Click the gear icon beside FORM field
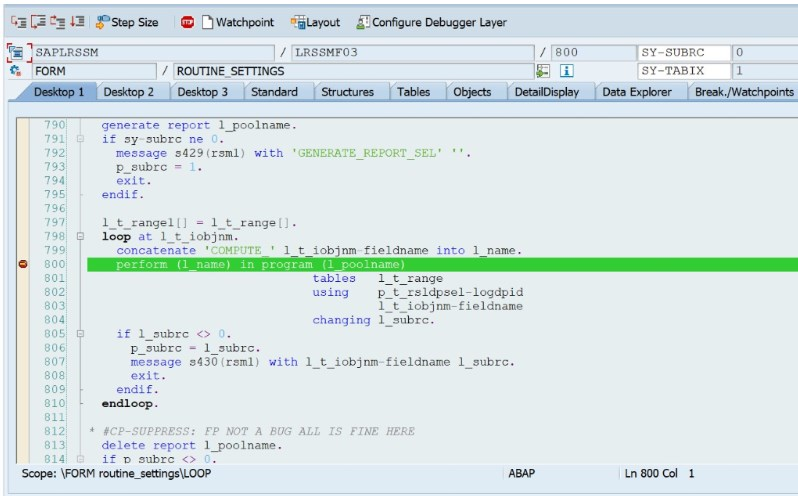Screen dimensions: 798x496 [15, 71]
